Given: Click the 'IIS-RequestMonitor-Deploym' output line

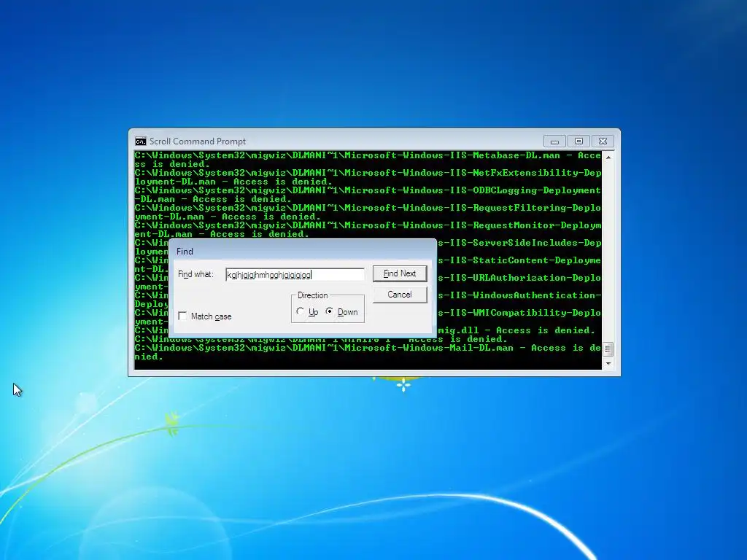Looking at the screenshot, I should tap(368, 225).
